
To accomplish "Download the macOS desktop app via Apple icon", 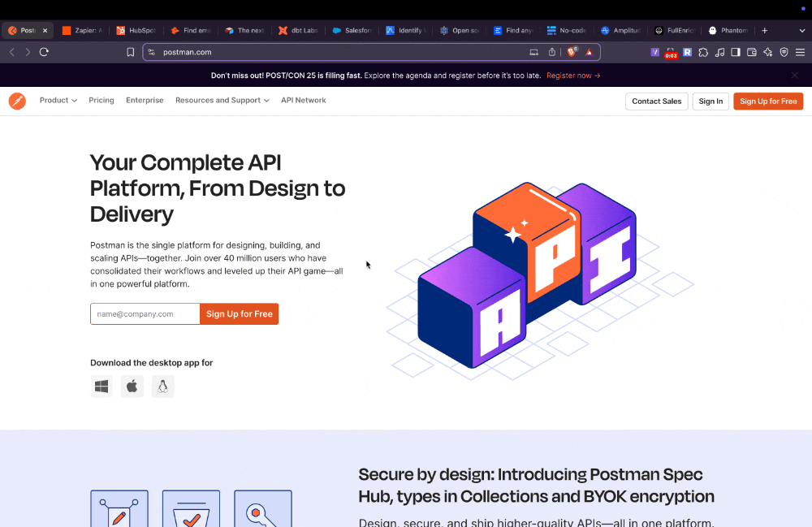I will [132, 387].
